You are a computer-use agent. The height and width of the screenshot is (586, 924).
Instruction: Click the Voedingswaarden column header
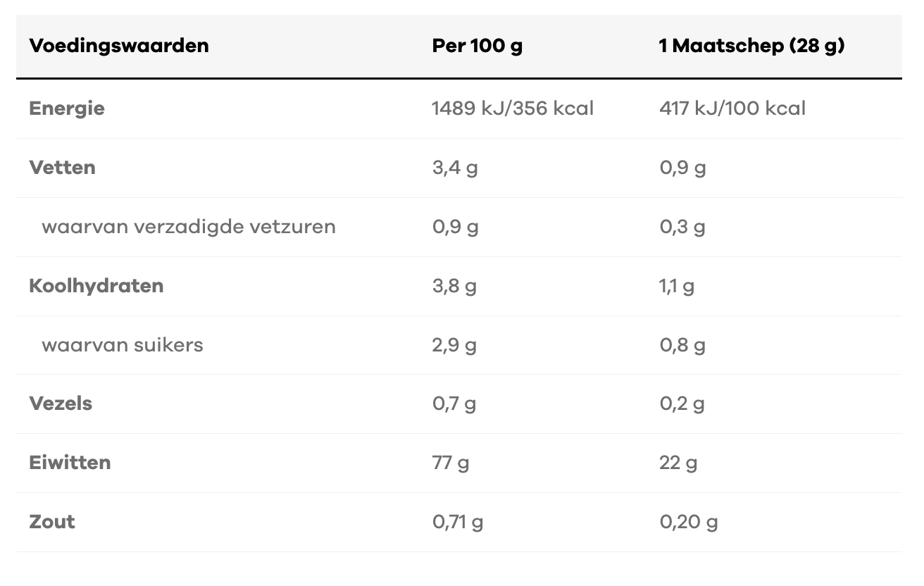(x=118, y=46)
